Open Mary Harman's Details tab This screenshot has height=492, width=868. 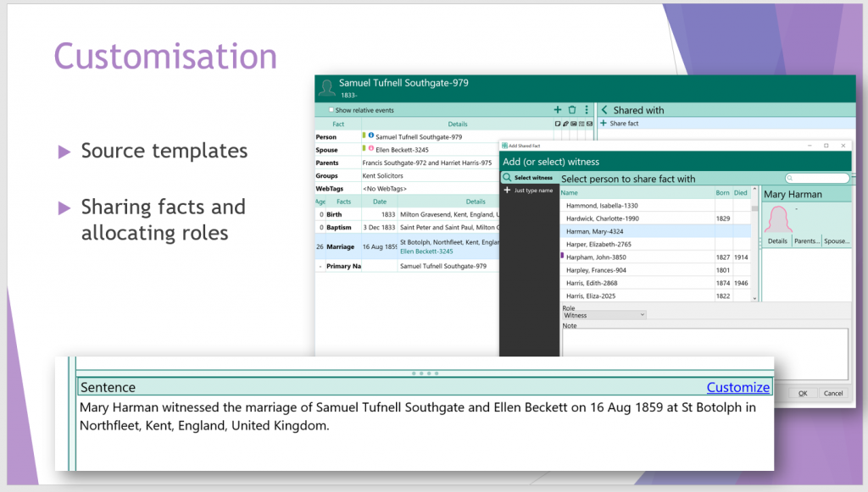[777, 241]
